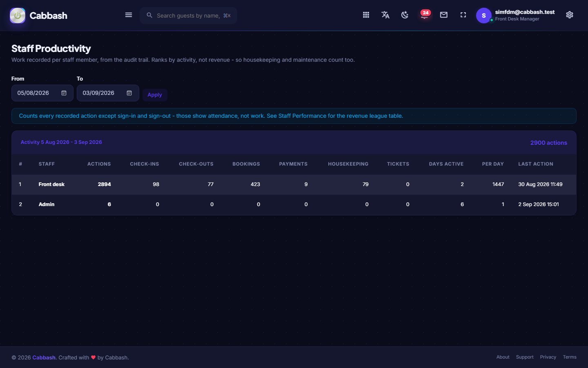Open the apps grid launcher
This screenshot has width=588, height=368.
pyautogui.click(x=366, y=15)
